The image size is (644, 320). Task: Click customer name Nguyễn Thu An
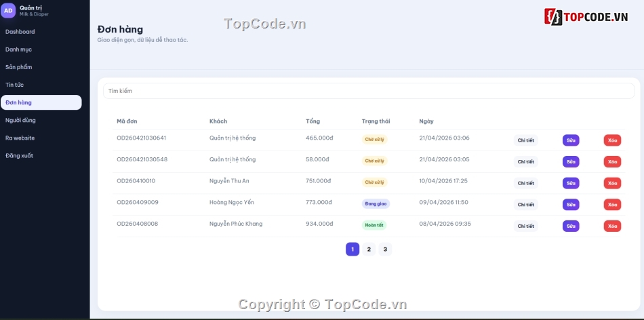[229, 181]
